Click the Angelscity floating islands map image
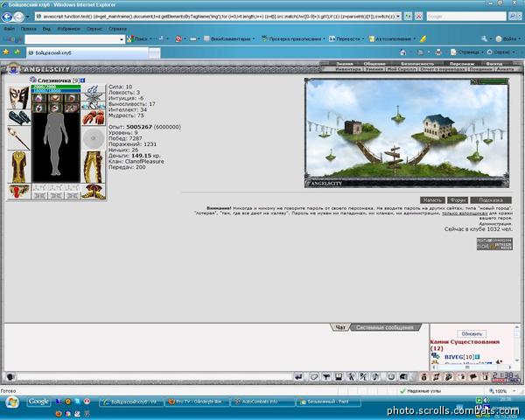Image resolution: width=525 pixels, height=420 pixels. pos(407,133)
